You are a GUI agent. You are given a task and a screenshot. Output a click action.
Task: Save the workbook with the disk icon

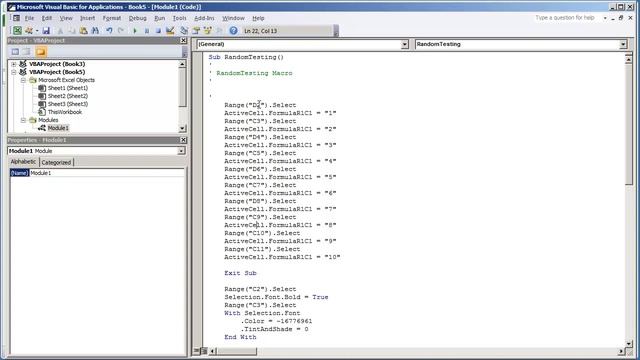(46, 31)
